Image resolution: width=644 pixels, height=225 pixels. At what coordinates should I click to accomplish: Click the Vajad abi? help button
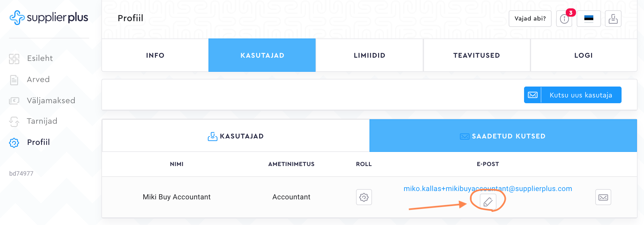[530, 19]
